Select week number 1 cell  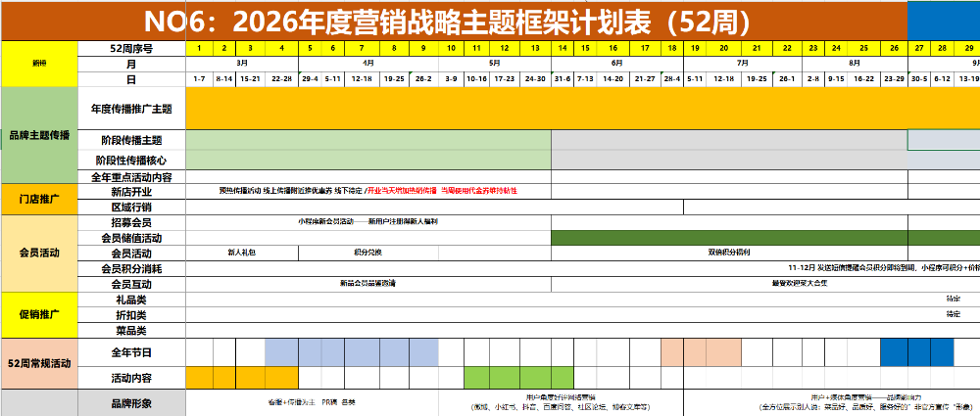tap(199, 48)
